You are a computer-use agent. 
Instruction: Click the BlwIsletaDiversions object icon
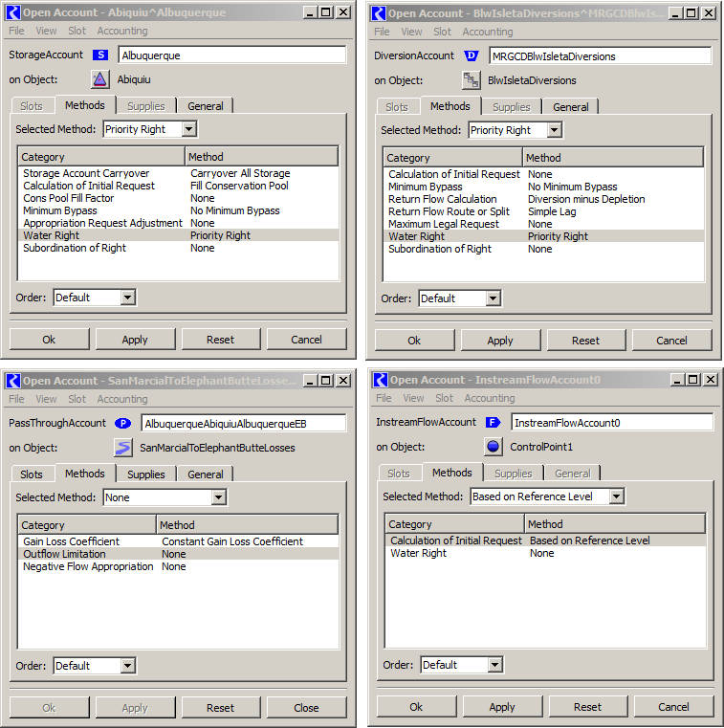[x=472, y=80]
